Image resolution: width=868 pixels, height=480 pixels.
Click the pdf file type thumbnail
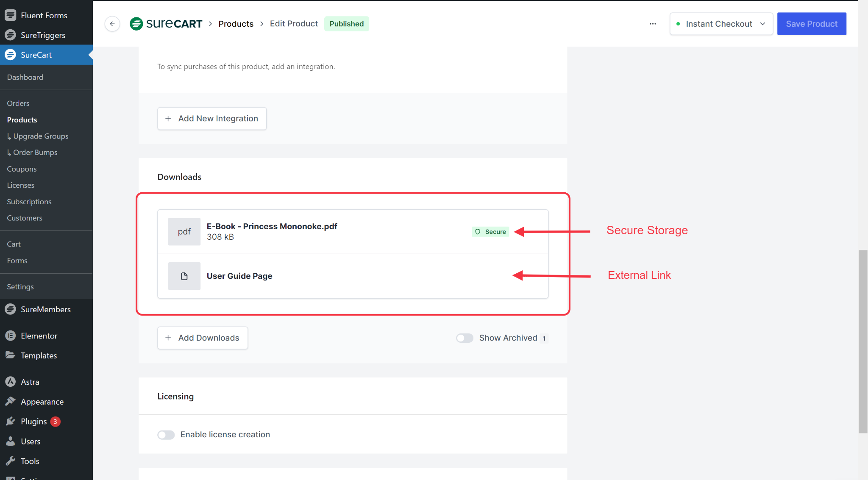pos(184,232)
